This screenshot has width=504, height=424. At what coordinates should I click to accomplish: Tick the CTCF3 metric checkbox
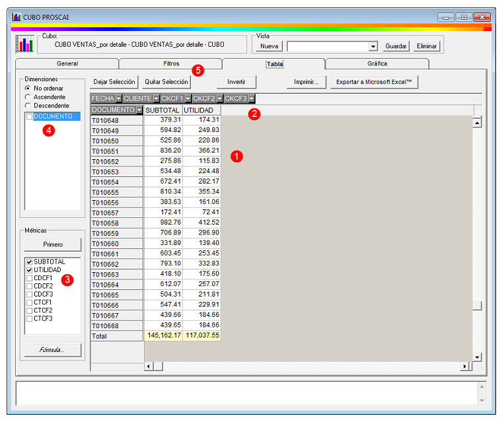(29, 318)
